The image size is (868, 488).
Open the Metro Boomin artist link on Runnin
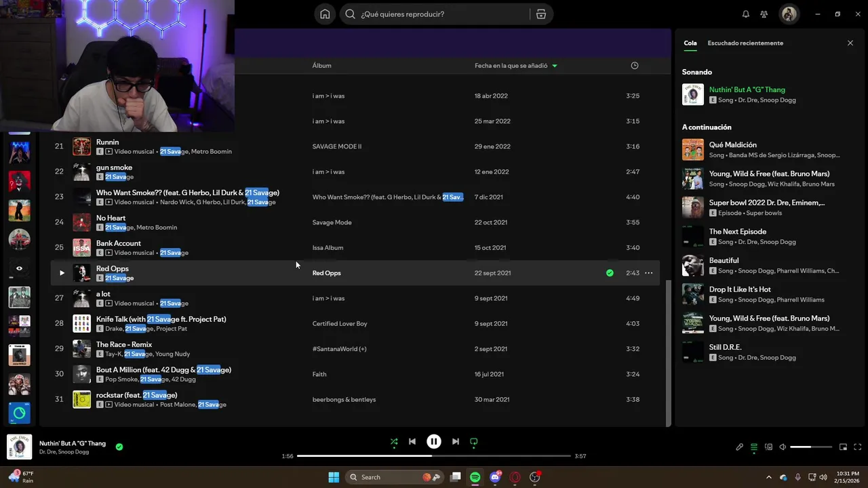pos(212,151)
